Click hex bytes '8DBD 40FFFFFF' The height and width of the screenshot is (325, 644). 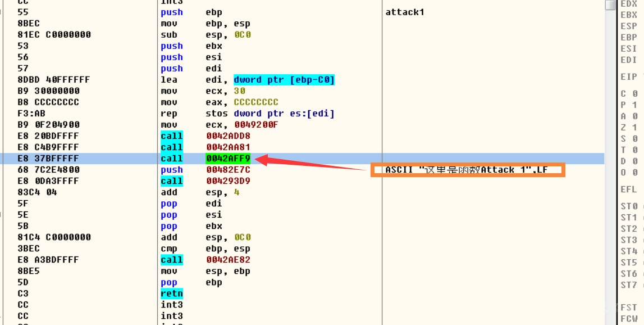pos(54,80)
